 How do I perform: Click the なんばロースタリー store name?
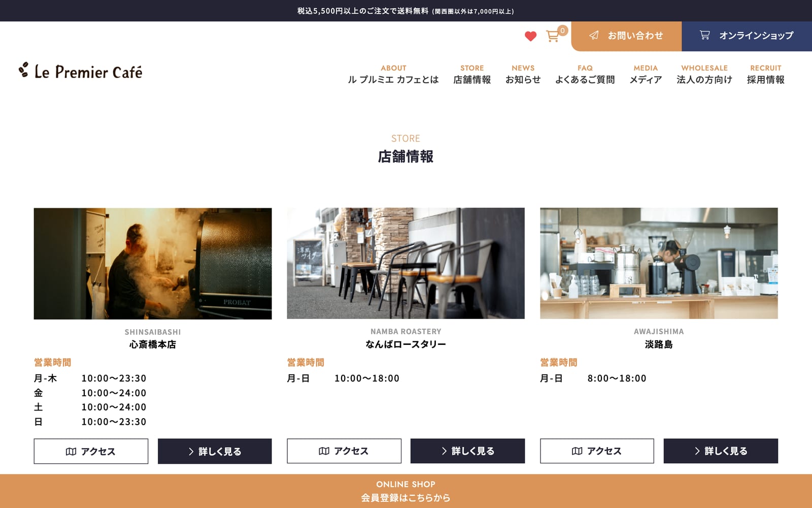click(x=405, y=344)
